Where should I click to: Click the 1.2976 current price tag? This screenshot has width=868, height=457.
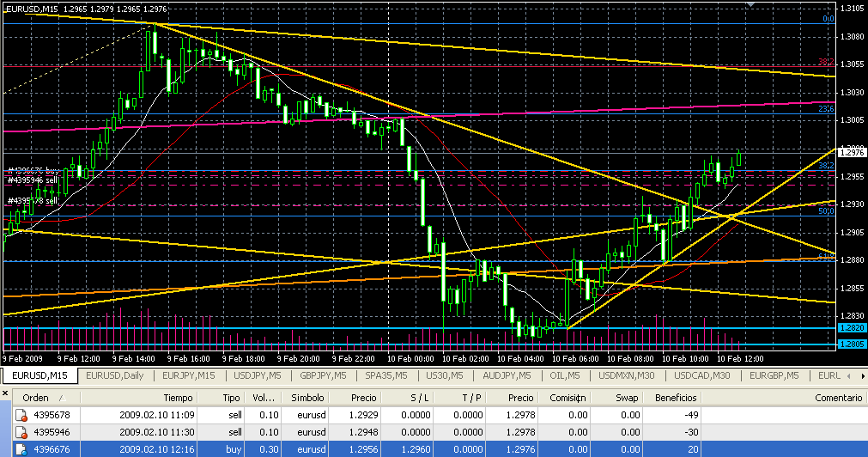(x=852, y=152)
